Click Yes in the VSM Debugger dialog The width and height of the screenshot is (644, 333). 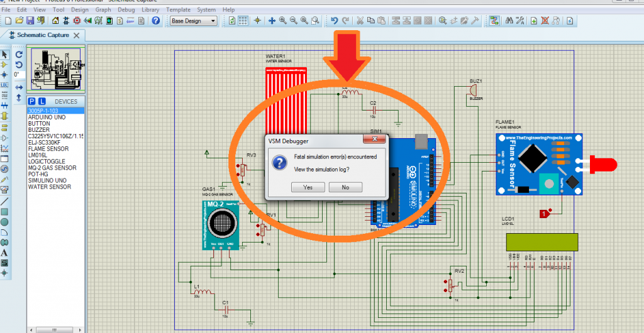pyautogui.click(x=308, y=187)
